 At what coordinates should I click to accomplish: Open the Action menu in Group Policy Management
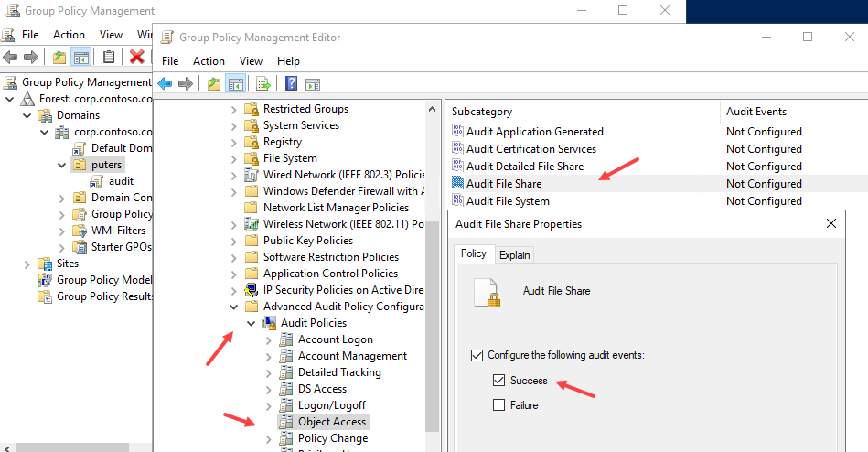click(x=69, y=35)
